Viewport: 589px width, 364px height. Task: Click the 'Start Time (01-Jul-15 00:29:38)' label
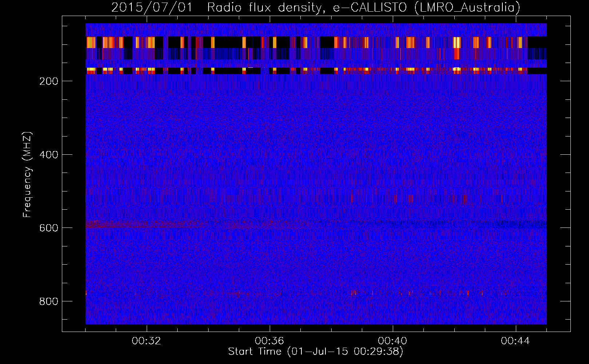click(316, 352)
